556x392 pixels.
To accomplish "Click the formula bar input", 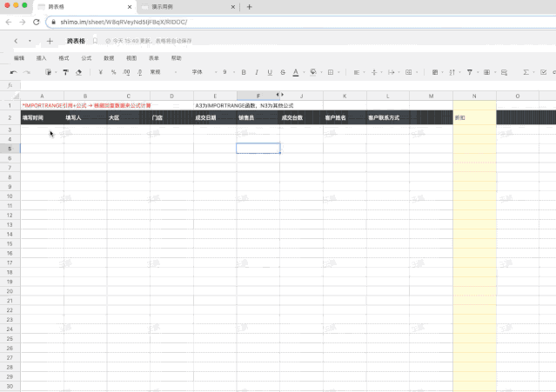I will coord(288,85).
